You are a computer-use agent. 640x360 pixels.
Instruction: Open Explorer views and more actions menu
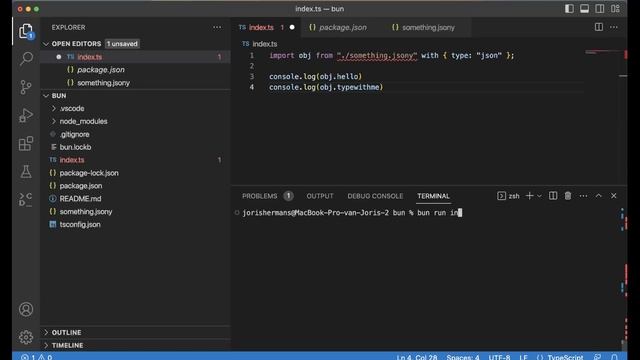click(217, 27)
